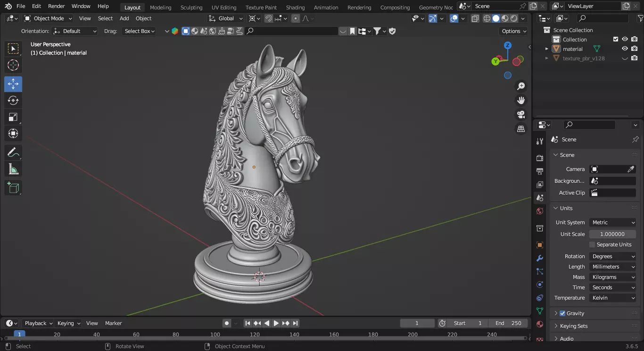644x351 pixels.
Task: Toggle the Gravity checkbox
Action: 562,313
